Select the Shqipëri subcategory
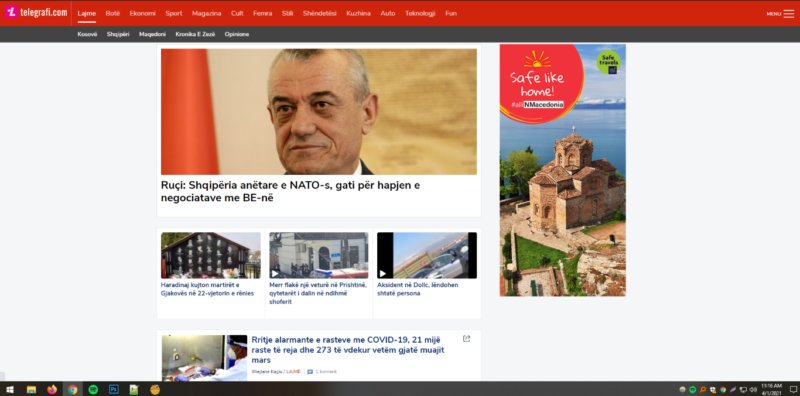The width and height of the screenshot is (800, 396). pos(118,34)
